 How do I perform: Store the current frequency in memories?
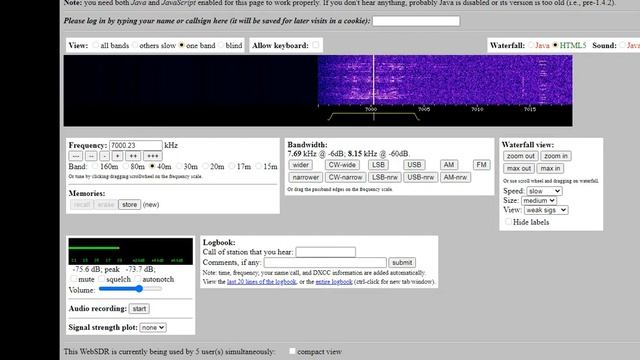point(129,204)
